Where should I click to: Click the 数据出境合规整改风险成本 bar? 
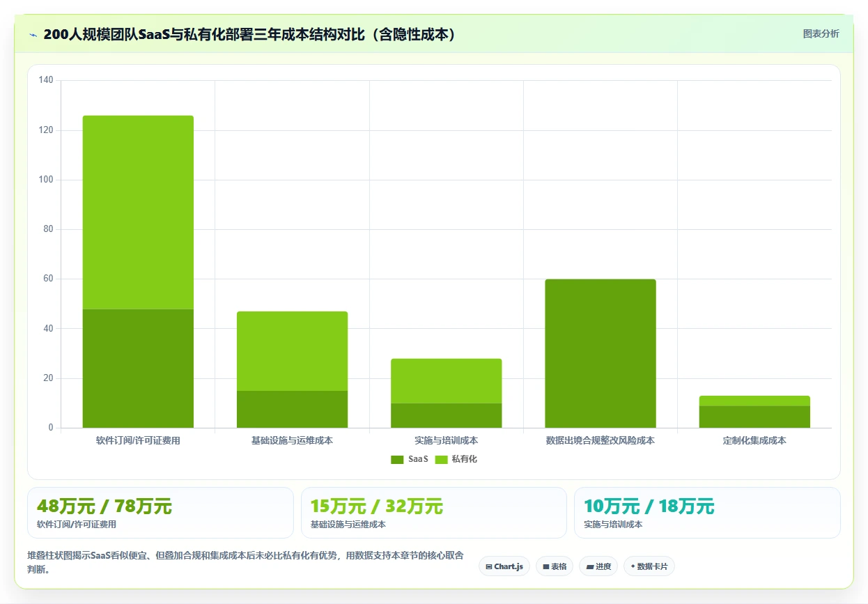click(x=600, y=353)
